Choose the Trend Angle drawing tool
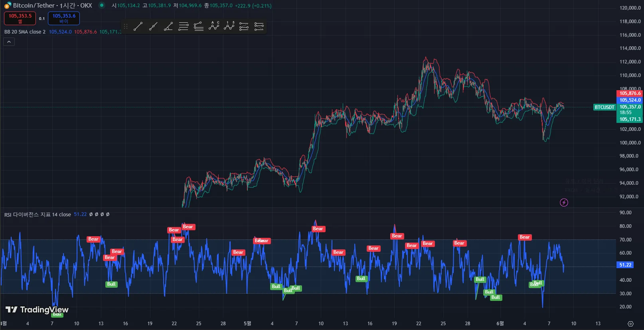Viewport: 644px width, 330px height. [168, 27]
